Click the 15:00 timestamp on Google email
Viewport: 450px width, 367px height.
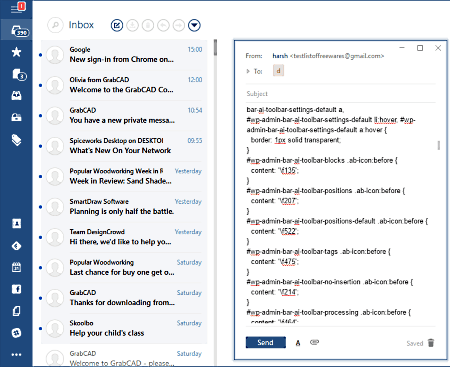click(195, 49)
